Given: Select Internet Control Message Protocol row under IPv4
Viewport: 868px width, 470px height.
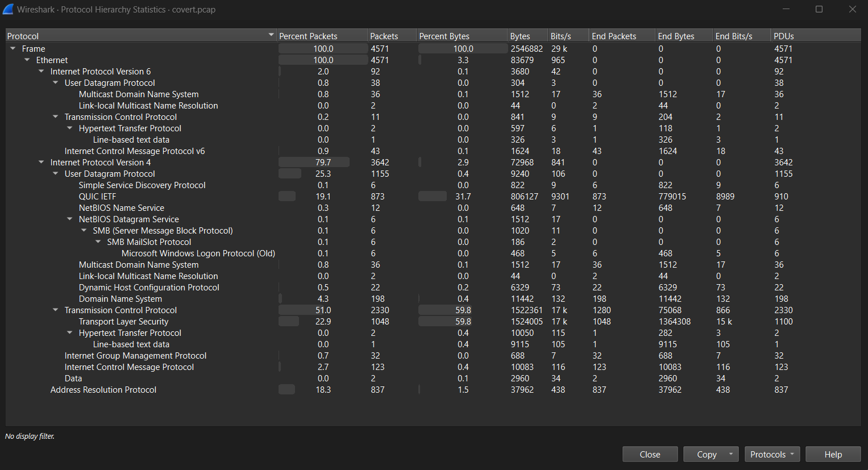Looking at the screenshot, I should [433, 367].
